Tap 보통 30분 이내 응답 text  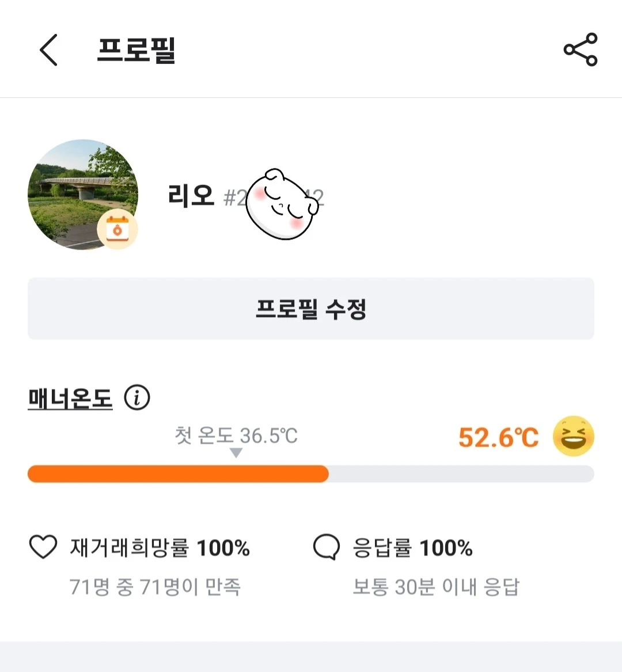(x=436, y=587)
